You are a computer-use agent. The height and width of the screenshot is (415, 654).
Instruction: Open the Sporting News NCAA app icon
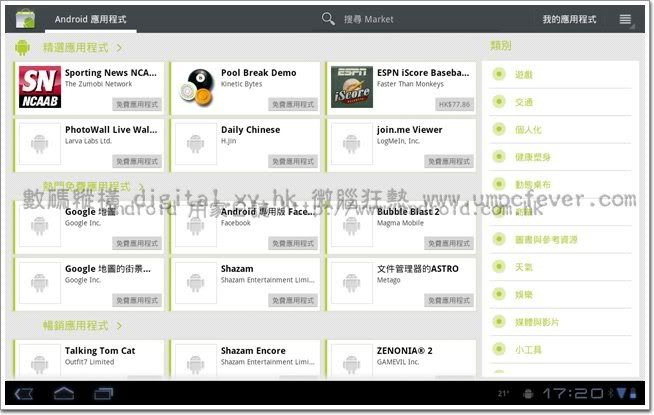pyautogui.click(x=39, y=88)
